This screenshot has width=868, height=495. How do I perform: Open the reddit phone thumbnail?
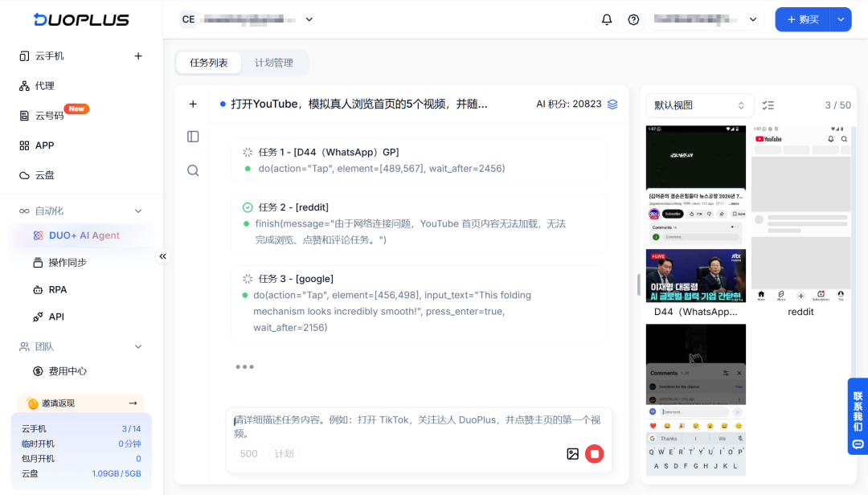[x=800, y=214]
